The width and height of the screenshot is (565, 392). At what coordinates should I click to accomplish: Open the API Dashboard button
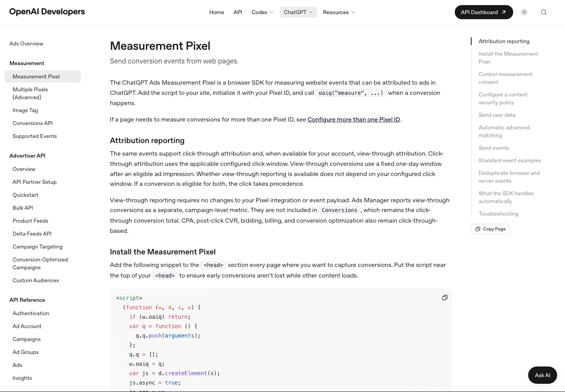(x=484, y=12)
